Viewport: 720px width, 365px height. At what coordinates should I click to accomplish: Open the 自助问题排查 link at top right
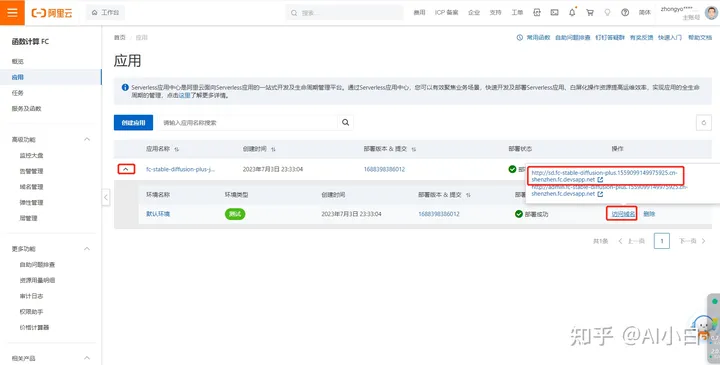573,38
